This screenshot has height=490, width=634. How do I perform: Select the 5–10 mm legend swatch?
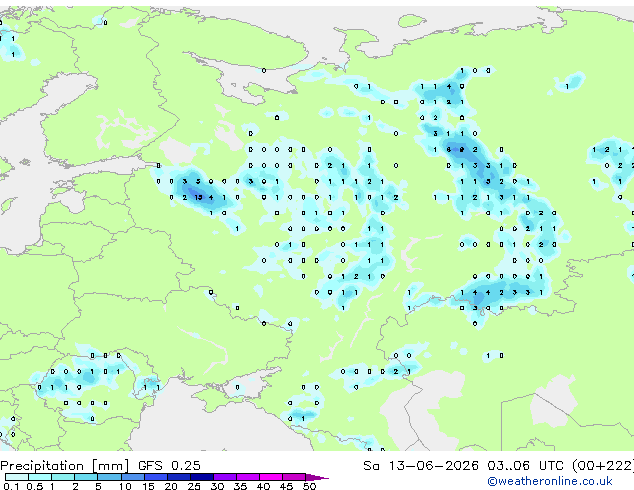coord(109,477)
